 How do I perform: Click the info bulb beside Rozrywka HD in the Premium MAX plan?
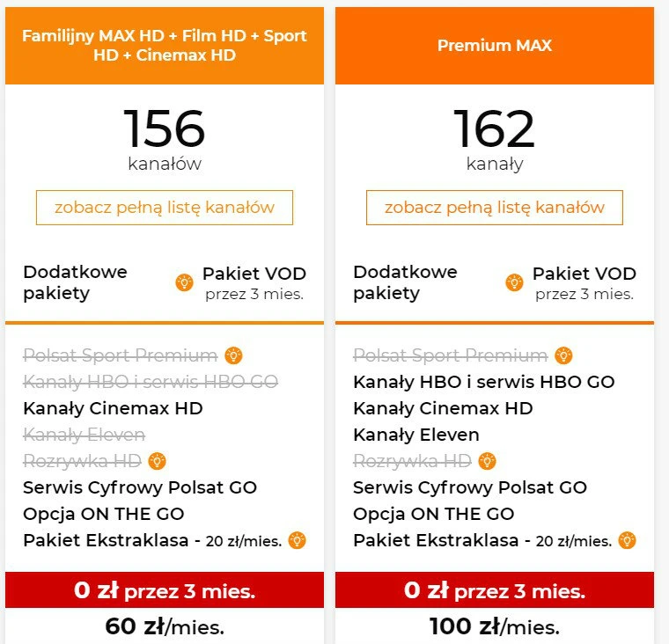pyautogui.click(x=487, y=461)
